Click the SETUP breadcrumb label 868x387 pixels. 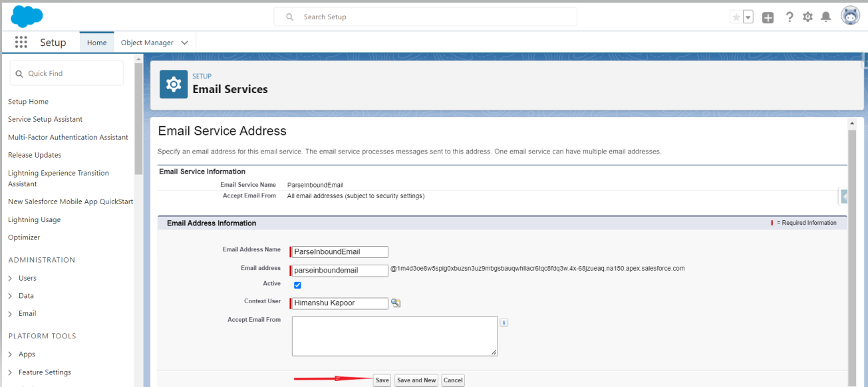click(202, 76)
